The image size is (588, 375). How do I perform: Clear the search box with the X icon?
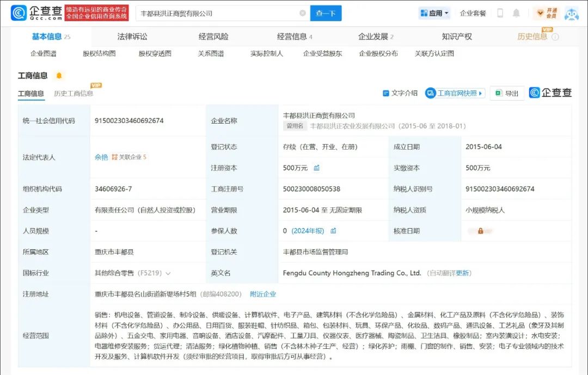pyautogui.click(x=303, y=13)
